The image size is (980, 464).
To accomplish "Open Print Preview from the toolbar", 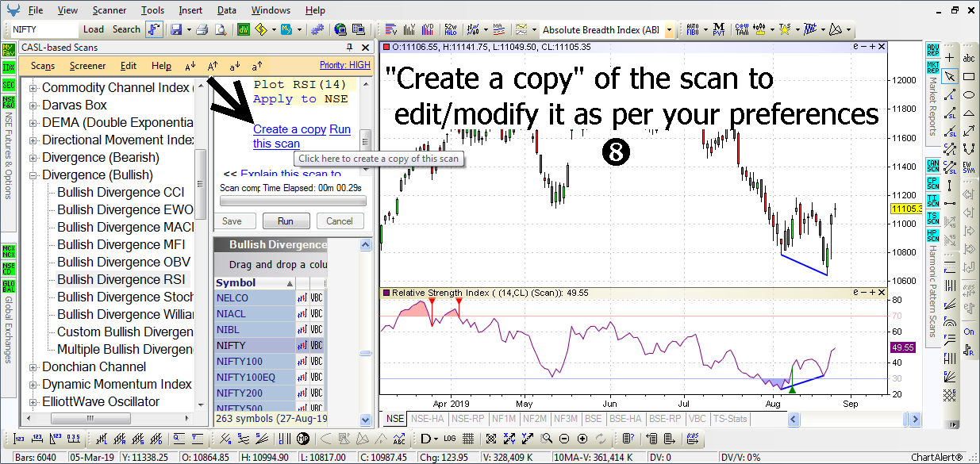I will coord(220,29).
